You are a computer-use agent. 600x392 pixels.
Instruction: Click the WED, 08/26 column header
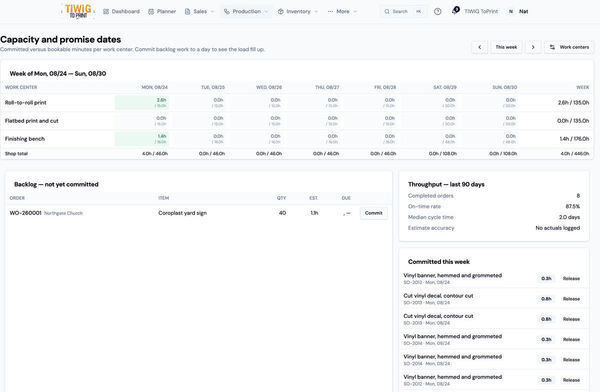coord(269,87)
